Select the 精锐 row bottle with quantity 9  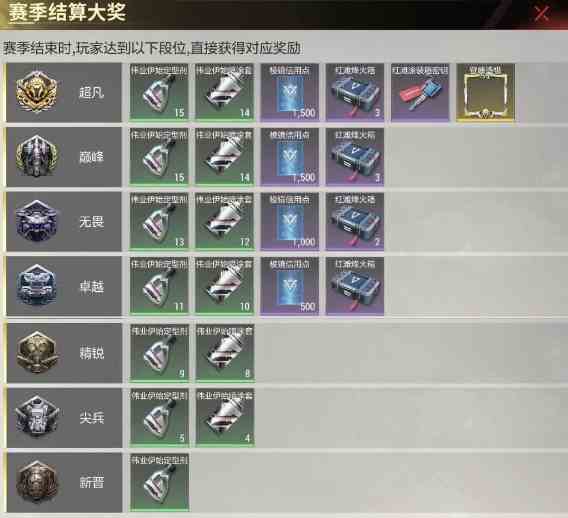pyautogui.click(x=159, y=353)
